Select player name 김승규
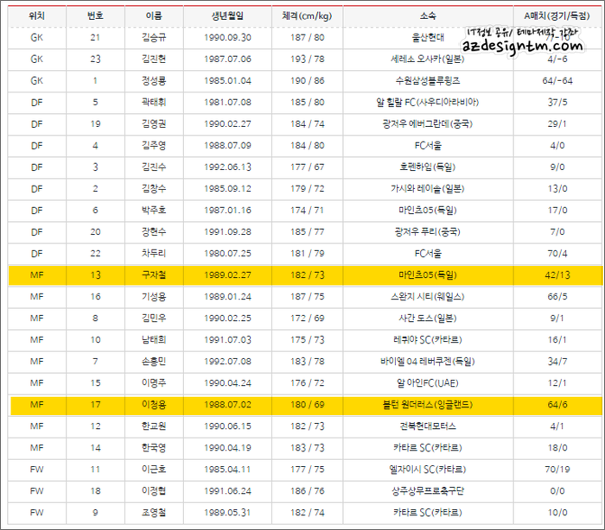This screenshot has width=605, height=530. [x=154, y=38]
